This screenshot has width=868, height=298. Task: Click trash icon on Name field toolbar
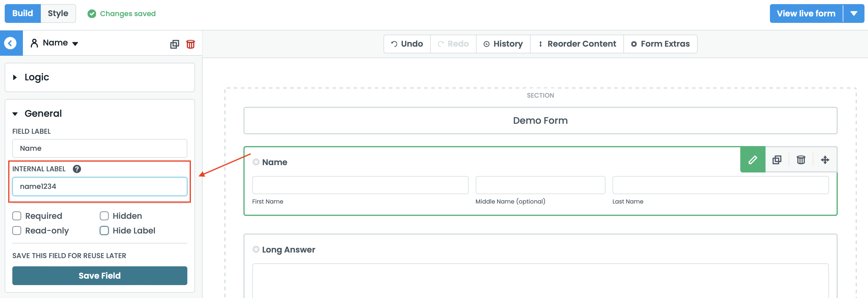(x=800, y=160)
